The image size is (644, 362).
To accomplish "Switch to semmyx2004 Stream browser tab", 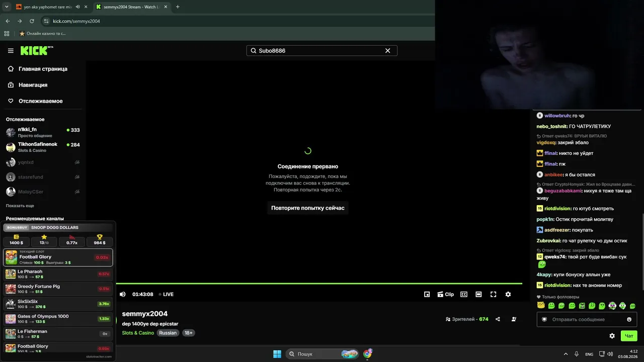I will [132, 7].
